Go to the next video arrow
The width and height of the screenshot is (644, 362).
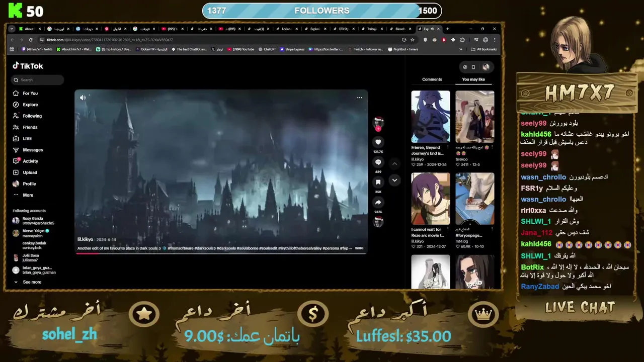coord(394,180)
